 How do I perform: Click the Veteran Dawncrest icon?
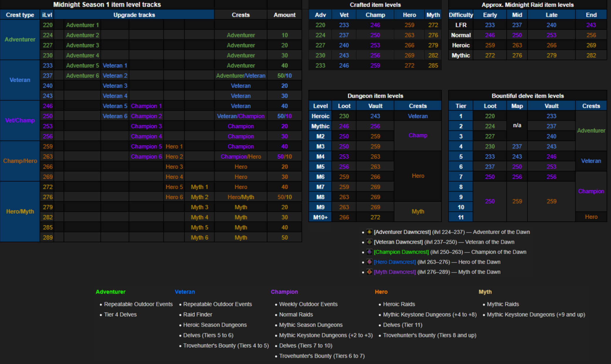(x=369, y=242)
